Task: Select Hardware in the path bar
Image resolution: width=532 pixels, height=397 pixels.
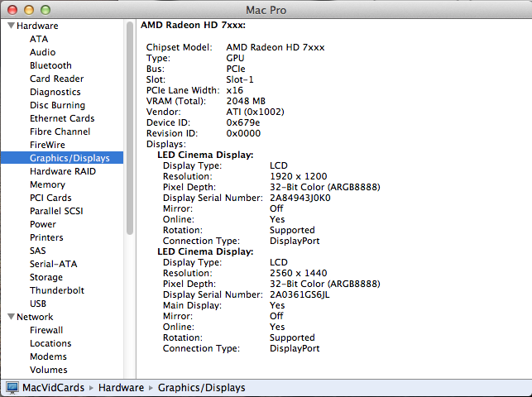Action: (x=121, y=388)
